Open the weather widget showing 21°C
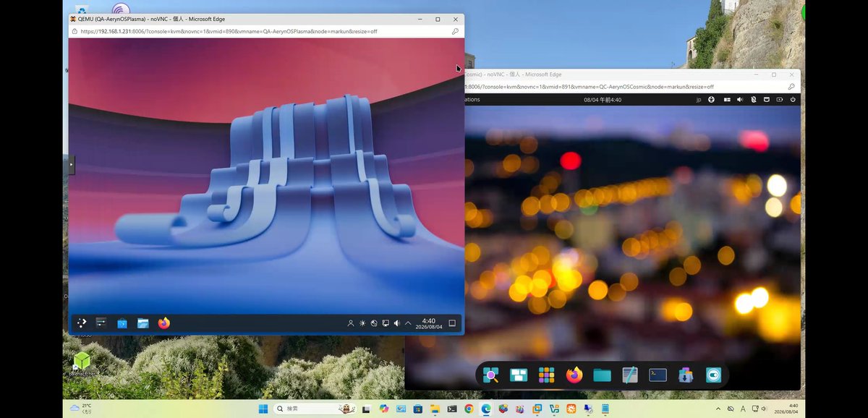 [x=80, y=409]
